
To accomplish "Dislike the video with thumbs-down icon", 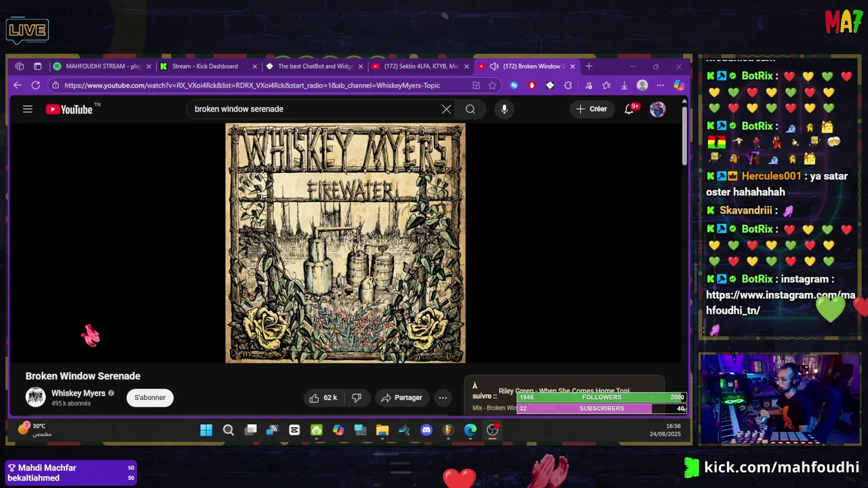I will click(x=357, y=398).
